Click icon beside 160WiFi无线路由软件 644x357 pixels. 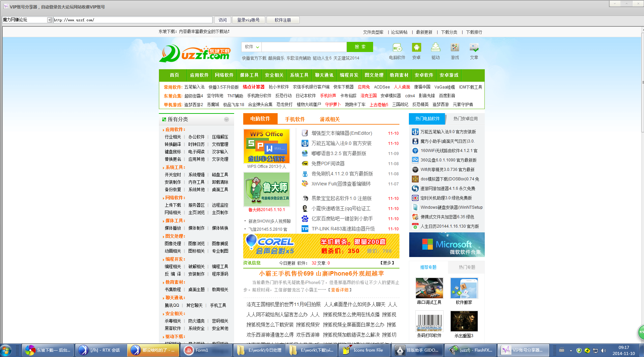[415, 151]
